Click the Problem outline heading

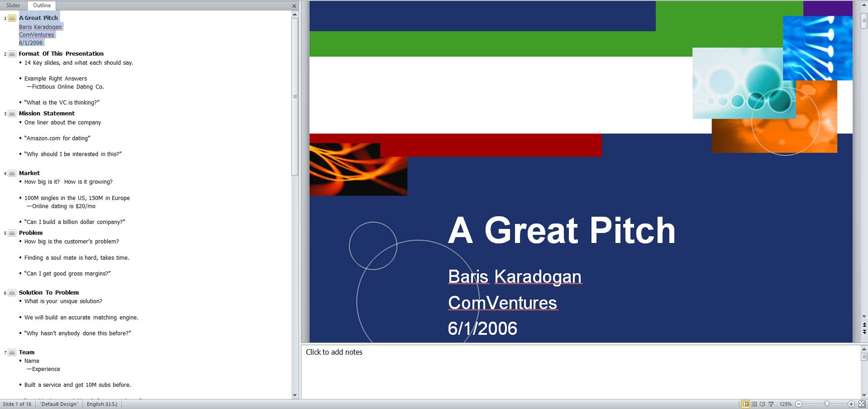click(x=31, y=233)
